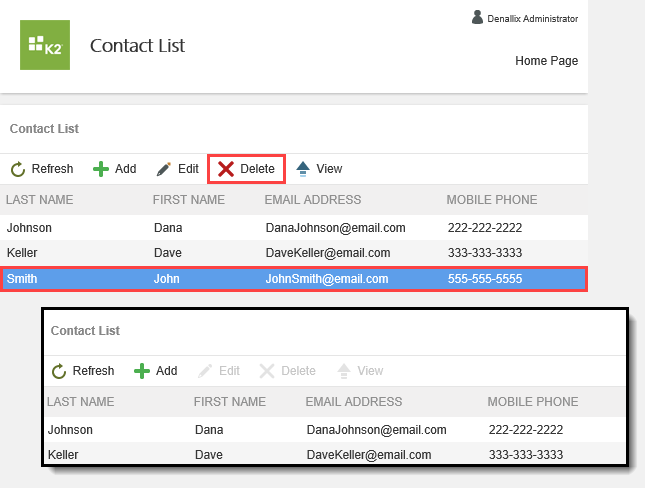Click the John first name cell
This screenshot has width=645, height=488.
coord(166,279)
